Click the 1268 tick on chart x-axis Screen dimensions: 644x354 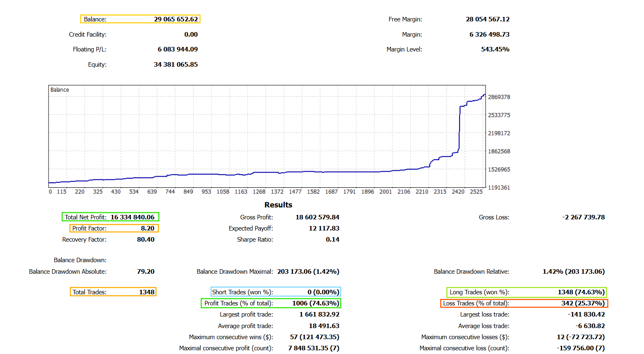point(259,192)
